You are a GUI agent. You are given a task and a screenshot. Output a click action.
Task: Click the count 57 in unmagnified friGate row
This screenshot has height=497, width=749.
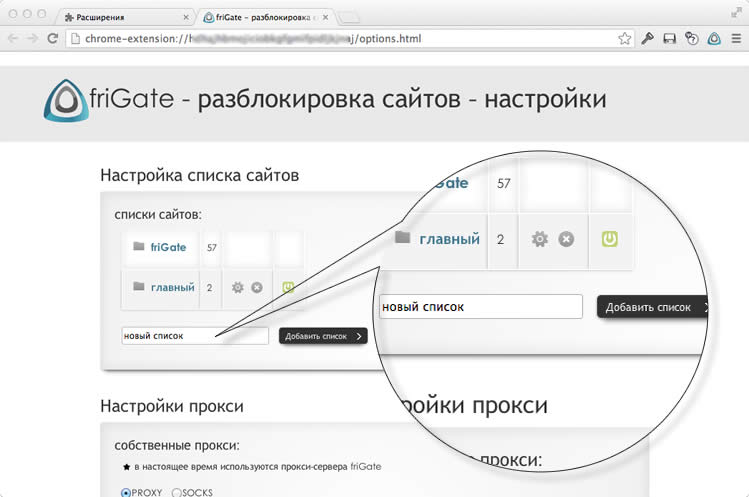212,248
